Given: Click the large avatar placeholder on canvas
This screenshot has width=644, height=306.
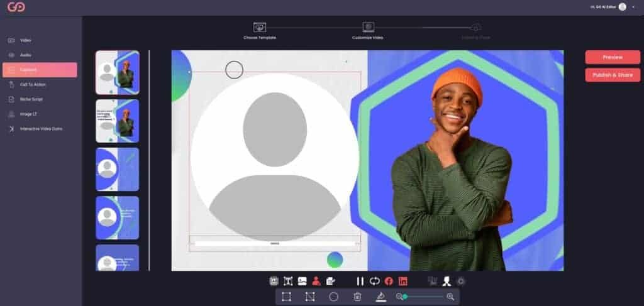Looking at the screenshot, I should (275, 156).
